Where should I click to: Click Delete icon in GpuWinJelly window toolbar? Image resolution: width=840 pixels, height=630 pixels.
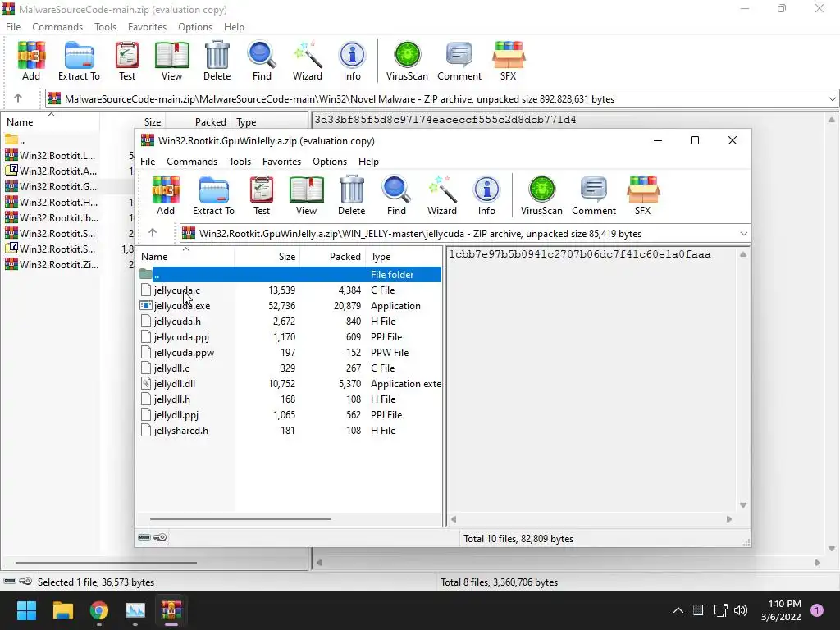[x=351, y=195]
